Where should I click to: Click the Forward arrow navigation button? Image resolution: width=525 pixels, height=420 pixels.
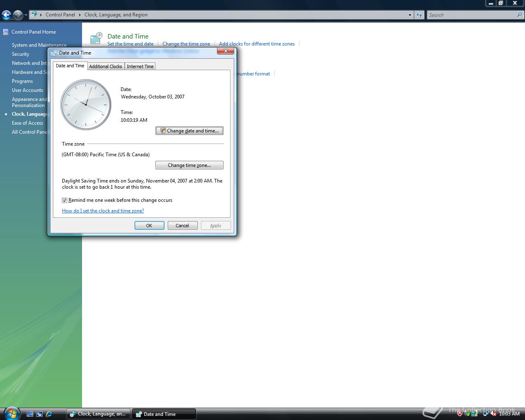18,15
